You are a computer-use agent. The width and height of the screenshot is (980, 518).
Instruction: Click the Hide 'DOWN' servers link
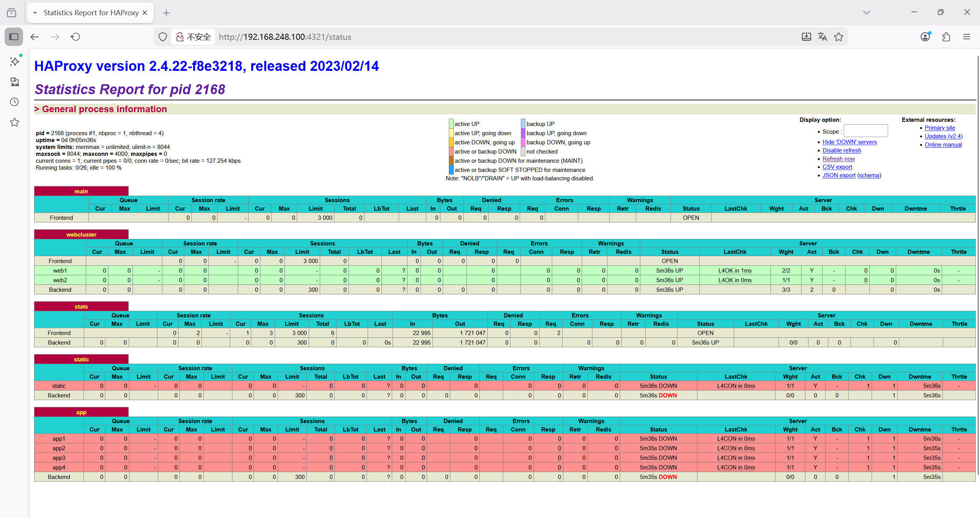(x=849, y=142)
